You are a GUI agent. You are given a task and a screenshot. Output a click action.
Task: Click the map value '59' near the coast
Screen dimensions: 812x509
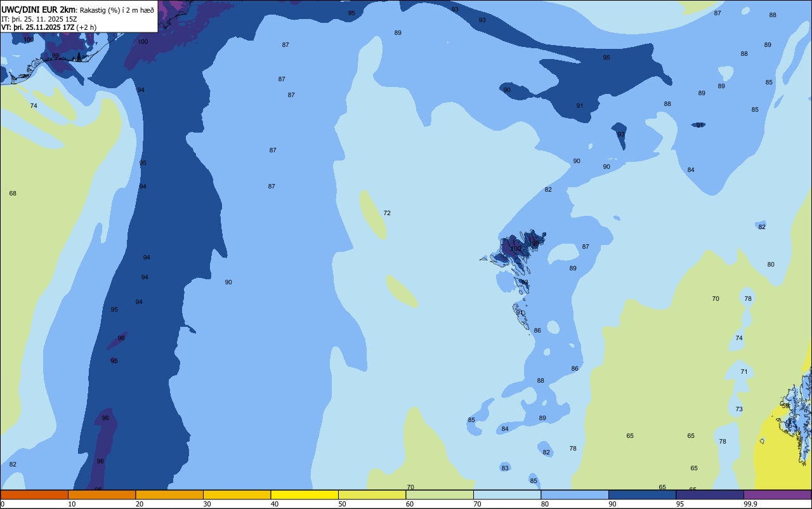(785, 406)
